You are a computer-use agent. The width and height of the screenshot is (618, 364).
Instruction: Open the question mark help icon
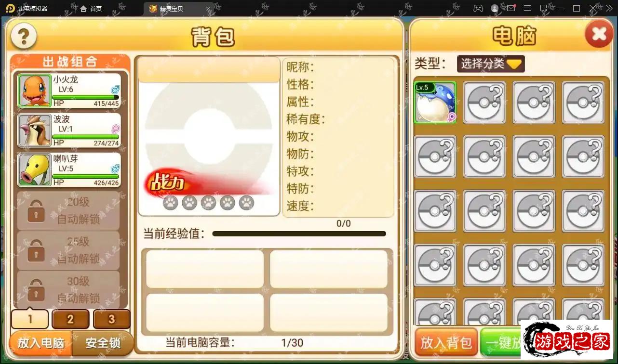coord(24,36)
